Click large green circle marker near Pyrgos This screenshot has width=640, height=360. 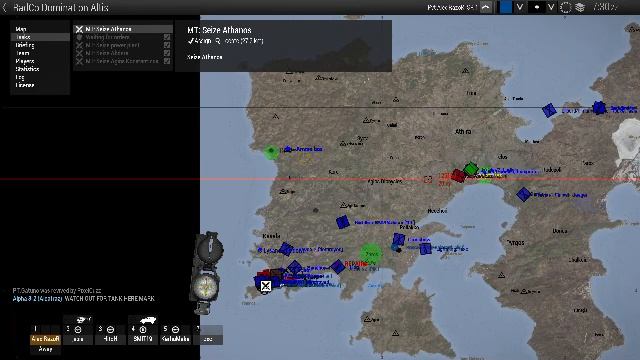(x=371, y=253)
